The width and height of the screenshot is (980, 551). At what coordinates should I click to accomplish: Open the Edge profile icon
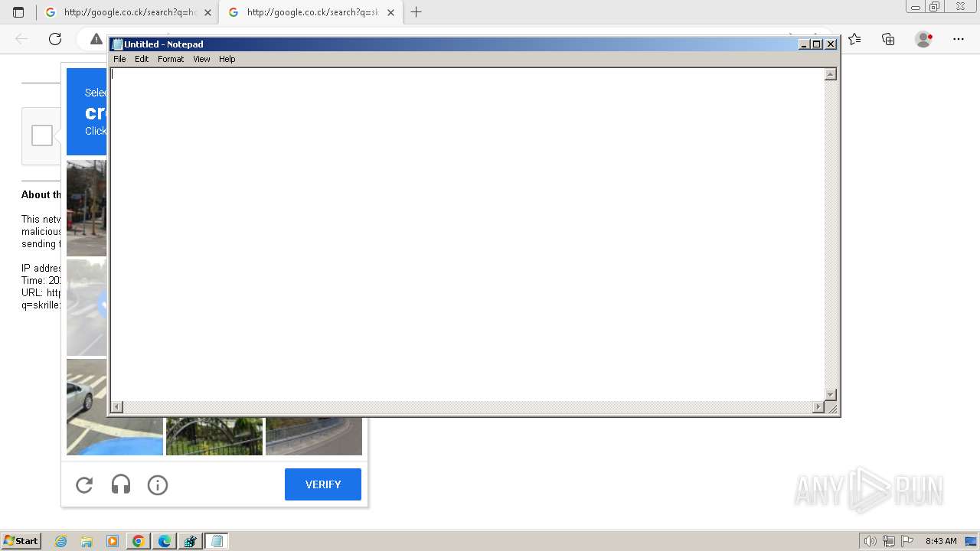click(x=924, y=39)
